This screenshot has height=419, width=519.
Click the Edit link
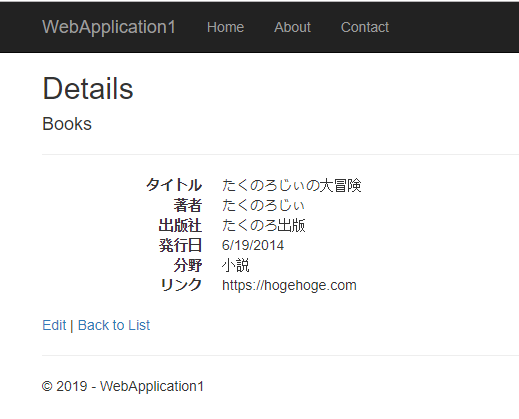coord(54,325)
